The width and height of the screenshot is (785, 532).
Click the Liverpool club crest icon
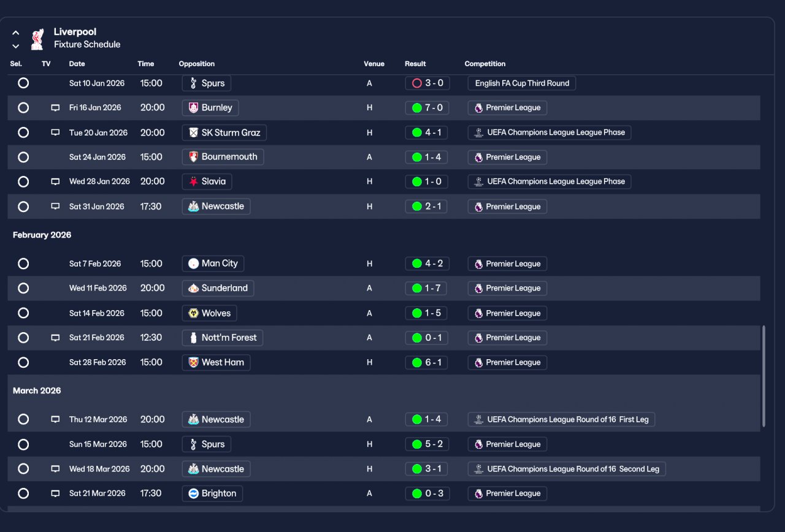pos(37,39)
